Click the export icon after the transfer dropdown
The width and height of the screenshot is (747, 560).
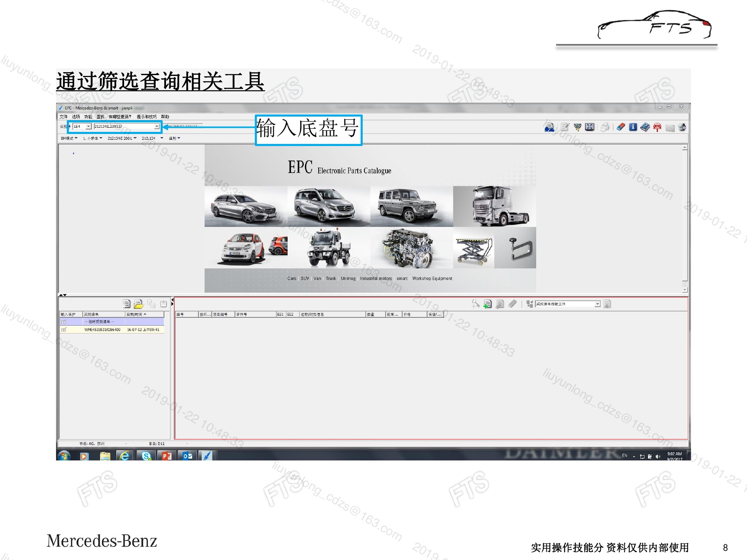(x=607, y=304)
